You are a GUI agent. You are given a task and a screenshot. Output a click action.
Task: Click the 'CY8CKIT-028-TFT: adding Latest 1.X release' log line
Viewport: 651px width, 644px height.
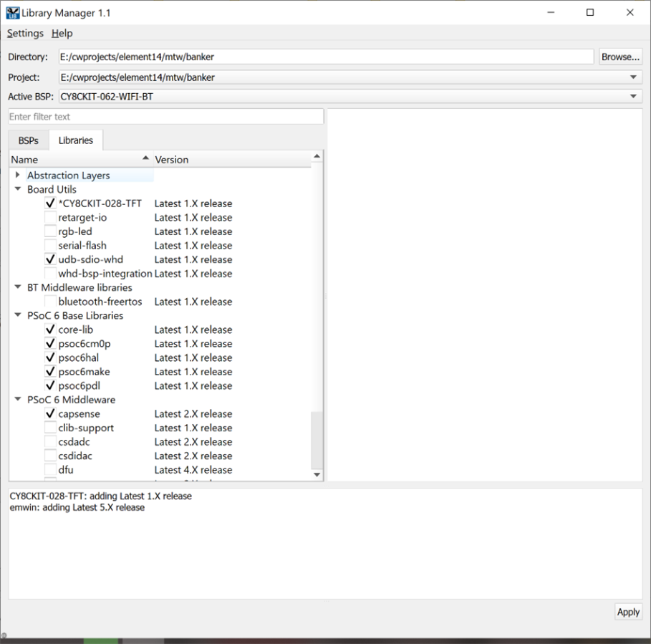[x=101, y=496]
